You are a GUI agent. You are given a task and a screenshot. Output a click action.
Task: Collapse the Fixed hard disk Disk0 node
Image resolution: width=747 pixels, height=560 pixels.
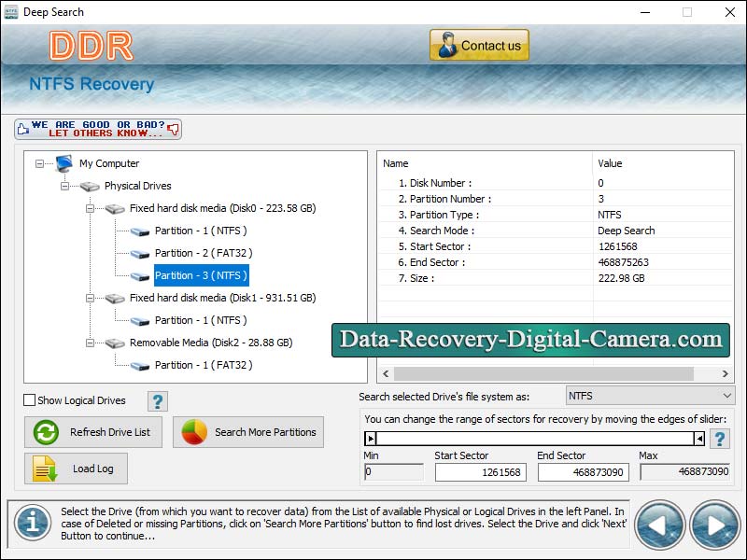(88, 208)
